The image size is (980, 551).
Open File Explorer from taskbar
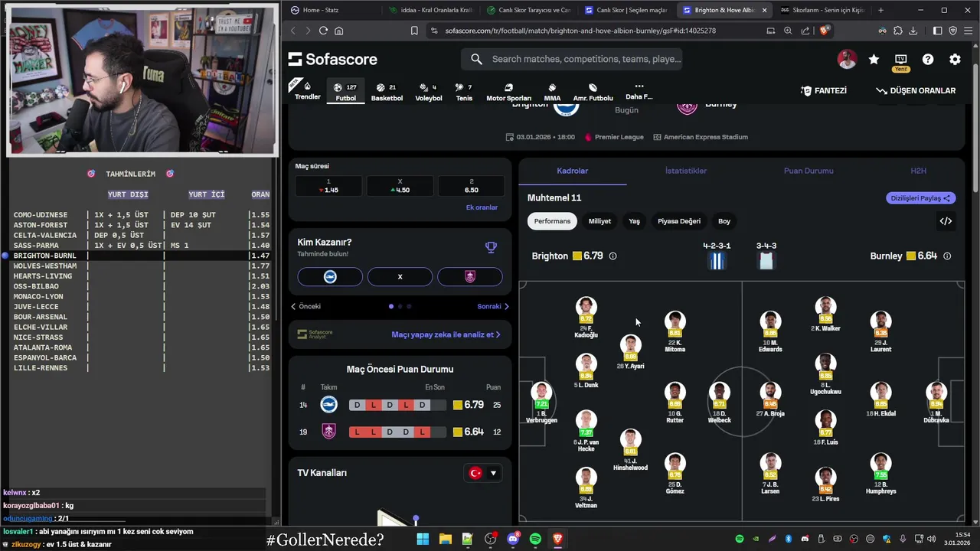[x=445, y=539]
